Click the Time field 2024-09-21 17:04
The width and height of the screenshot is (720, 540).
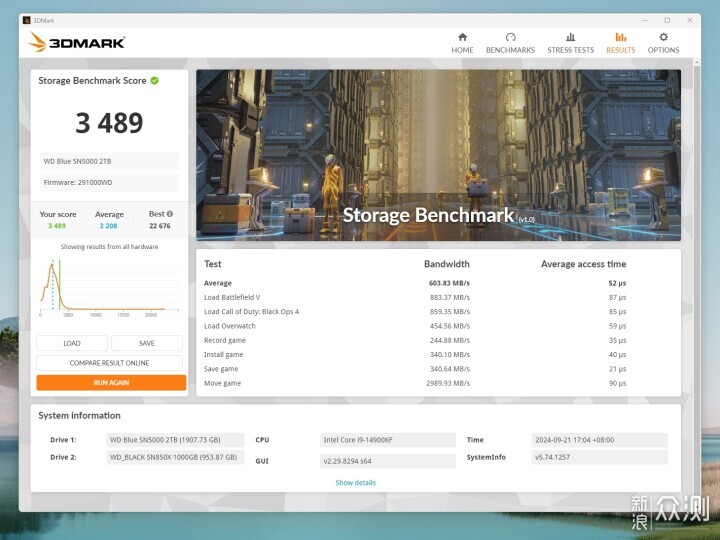coord(600,440)
